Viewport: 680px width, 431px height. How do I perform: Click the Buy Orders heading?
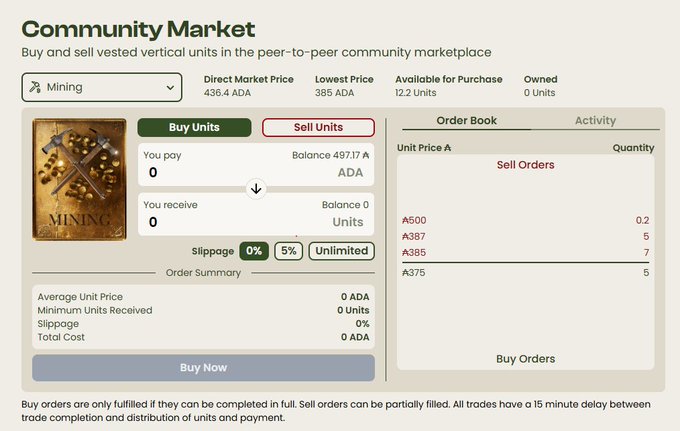pos(526,359)
